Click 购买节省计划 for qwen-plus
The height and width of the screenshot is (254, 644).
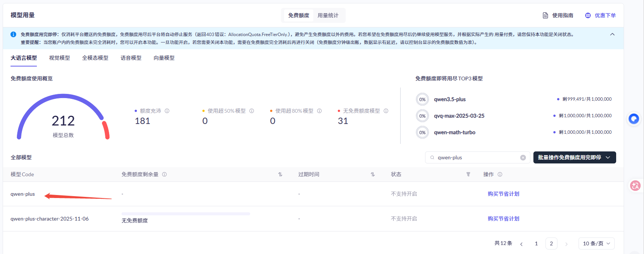point(503,194)
